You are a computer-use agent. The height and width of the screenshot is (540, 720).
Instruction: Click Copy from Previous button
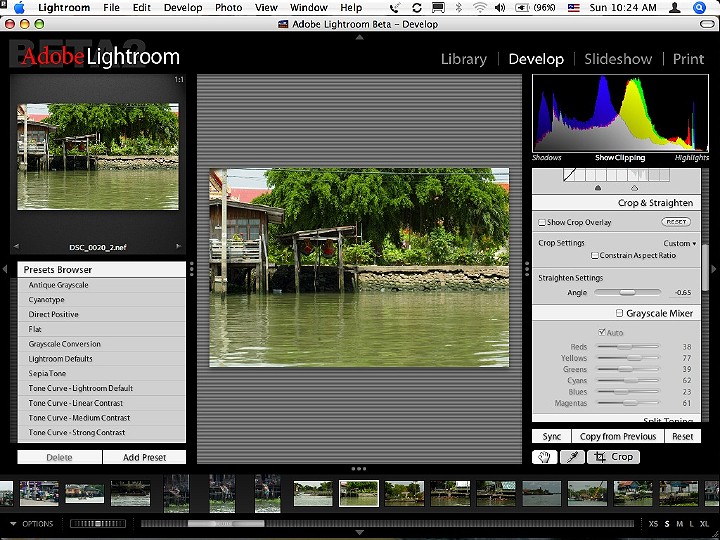pos(618,436)
